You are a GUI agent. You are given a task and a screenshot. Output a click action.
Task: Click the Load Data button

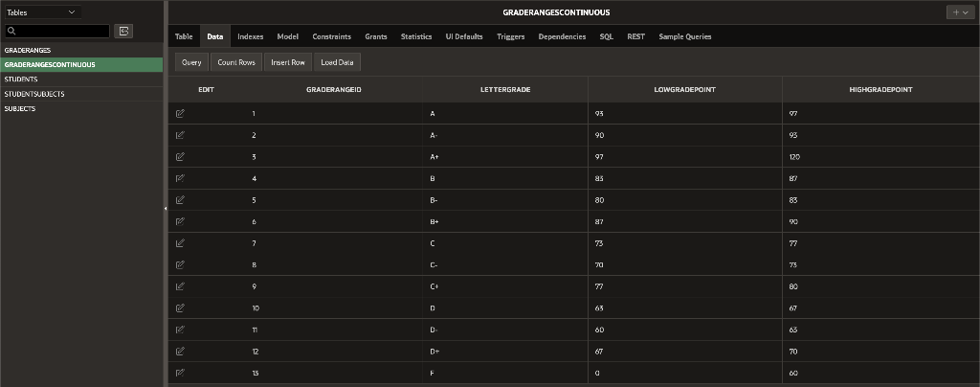(337, 62)
